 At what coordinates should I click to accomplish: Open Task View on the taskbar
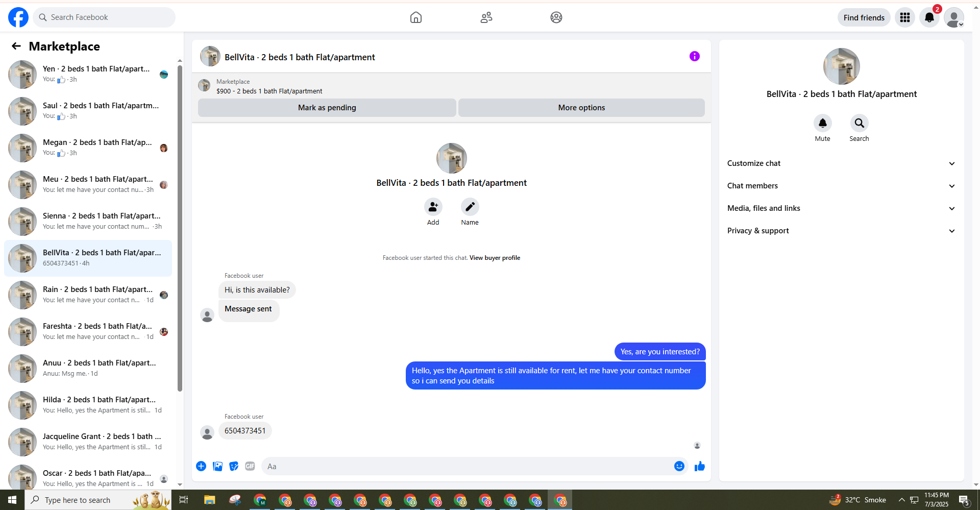click(x=184, y=500)
